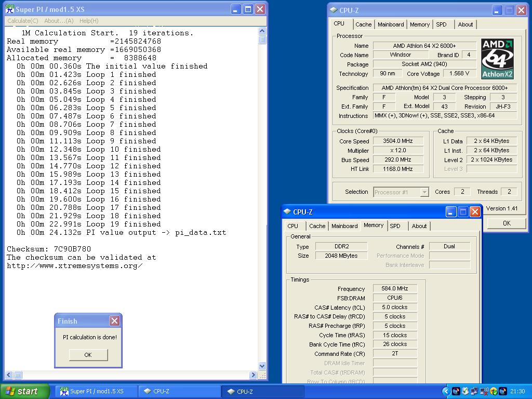Click the first dark globe tray icon
532x399 pixels.
coord(456,391)
